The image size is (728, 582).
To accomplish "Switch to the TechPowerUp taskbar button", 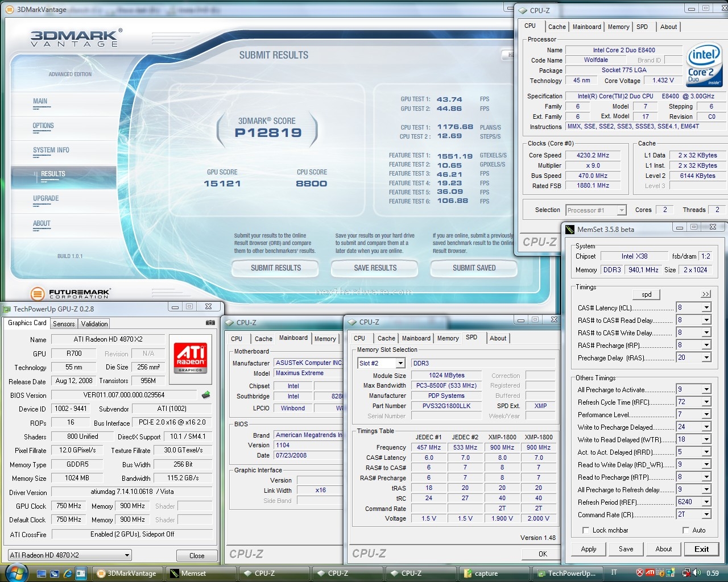I will coord(567,573).
